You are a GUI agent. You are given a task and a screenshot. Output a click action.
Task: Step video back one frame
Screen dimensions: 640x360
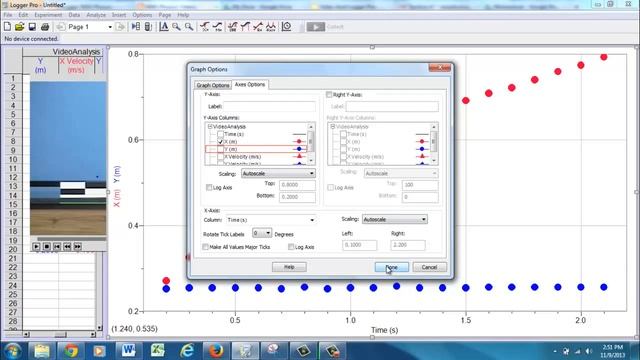click(x=67, y=247)
